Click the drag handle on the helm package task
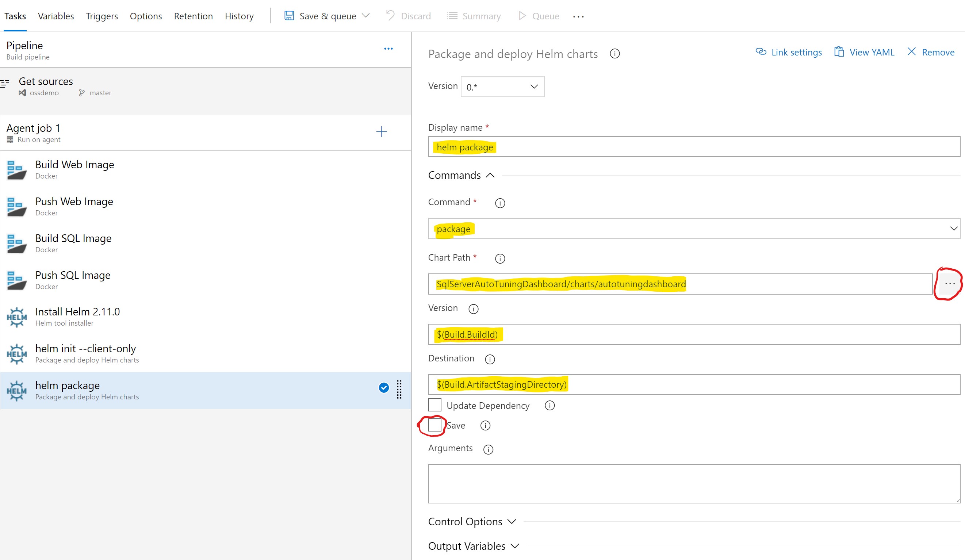 click(399, 389)
